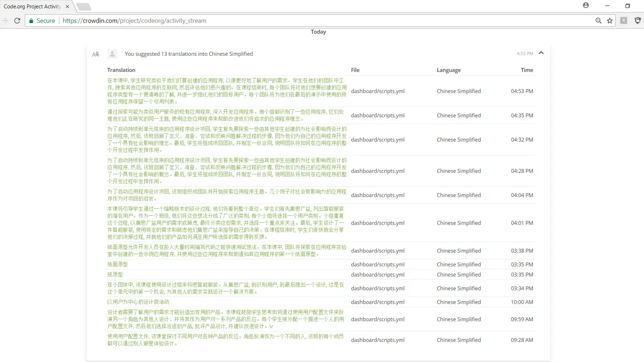Viewport: 644px width, 362px height.
Task: Reload the page with the refresh icon
Action: pos(17,21)
